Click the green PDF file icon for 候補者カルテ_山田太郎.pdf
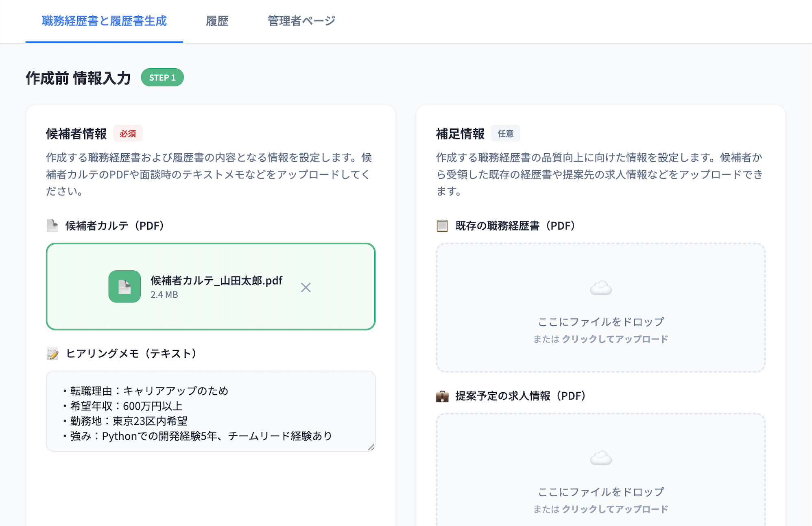812x526 pixels. tap(124, 287)
